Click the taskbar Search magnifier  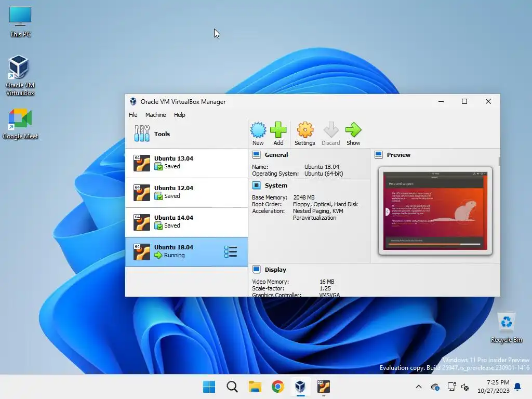232,387
